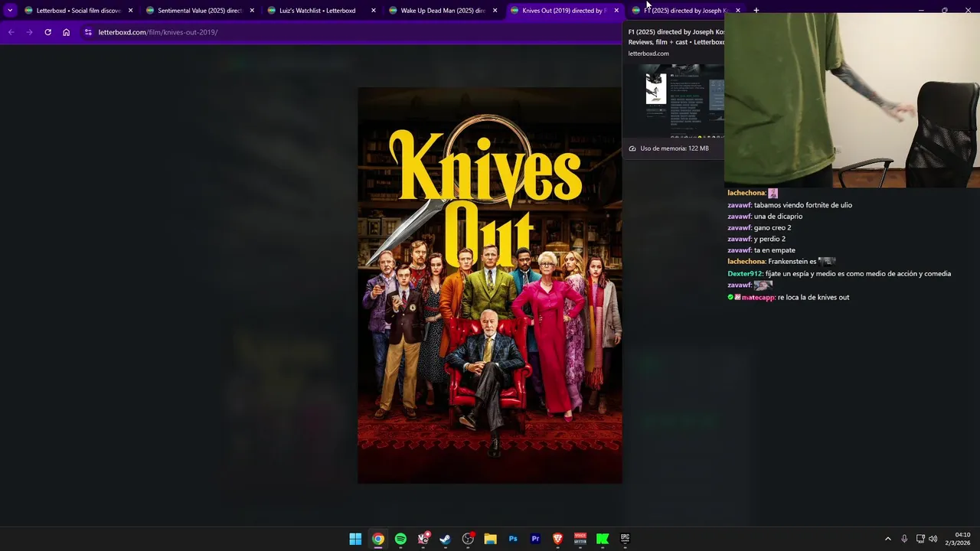Open Spotify from the taskbar
The height and width of the screenshot is (551, 980).
400,539
